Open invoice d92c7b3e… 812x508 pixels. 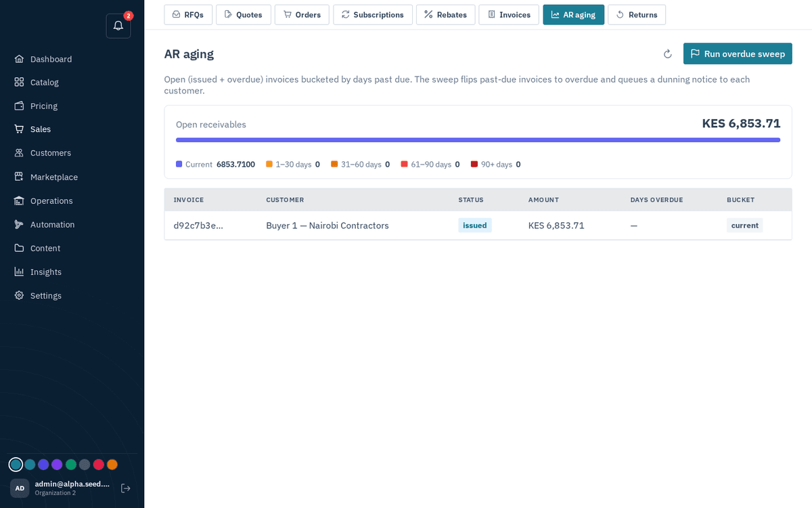[198, 226]
